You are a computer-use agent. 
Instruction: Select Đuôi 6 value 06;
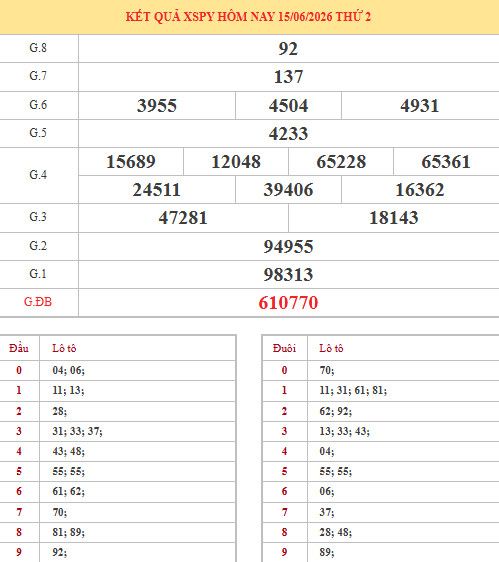(x=327, y=491)
